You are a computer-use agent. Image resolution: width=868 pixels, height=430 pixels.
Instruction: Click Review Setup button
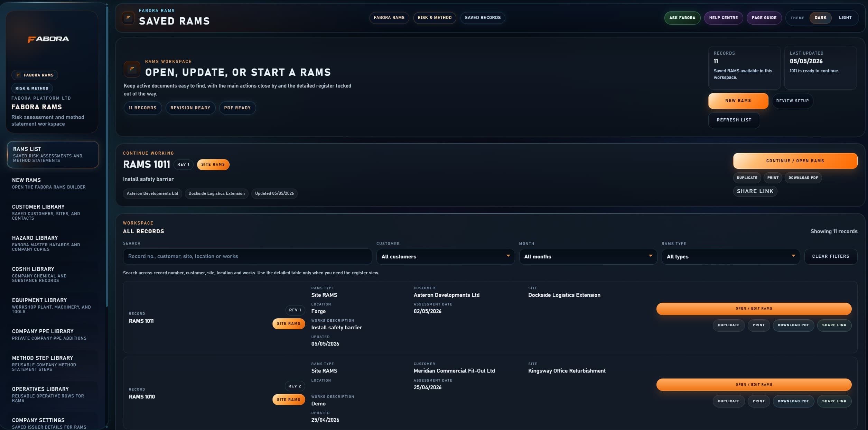[792, 101]
